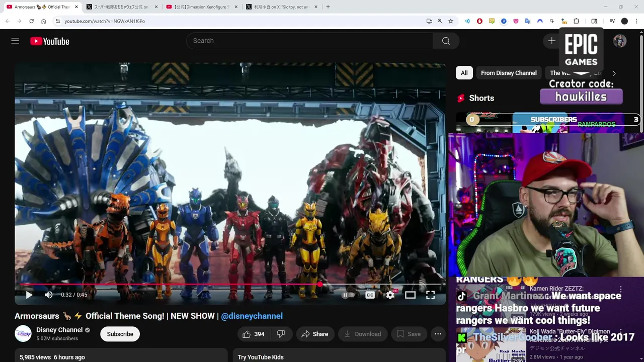The image size is (644, 362).
Task: Toggle the autoplay switch in the player
Action: (348, 295)
